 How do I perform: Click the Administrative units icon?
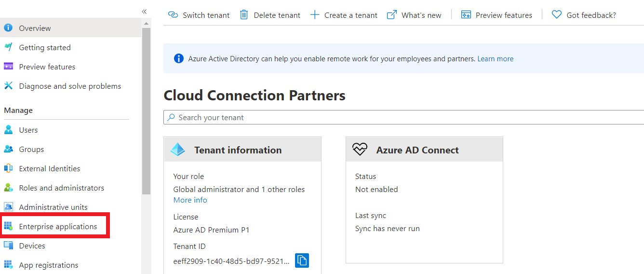tap(8, 207)
